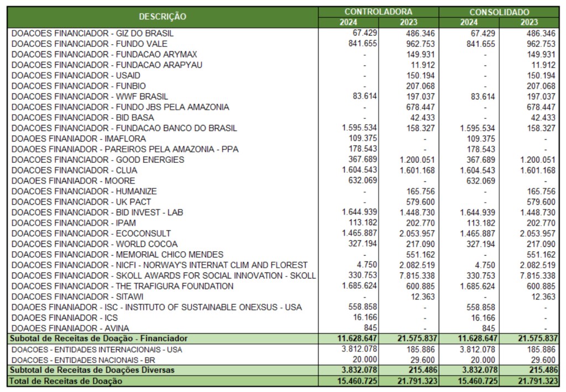Select the Subotal de Receitas de Doação - Financiador row
The image size is (566, 392).
click(99, 338)
